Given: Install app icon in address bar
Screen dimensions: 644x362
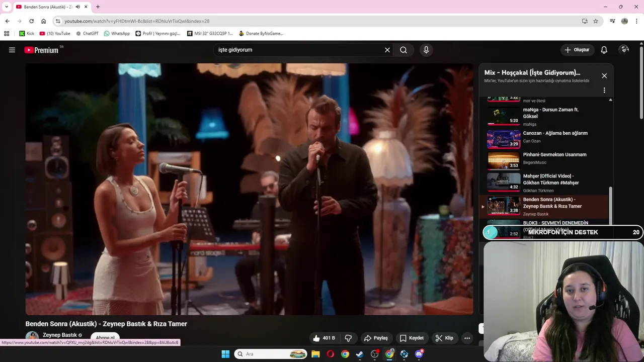Looking at the screenshot, I should click(x=585, y=21).
